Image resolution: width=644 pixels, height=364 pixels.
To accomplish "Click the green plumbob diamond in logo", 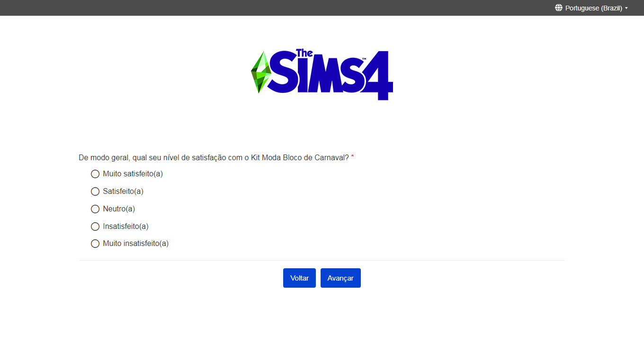I will pyautogui.click(x=261, y=73).
